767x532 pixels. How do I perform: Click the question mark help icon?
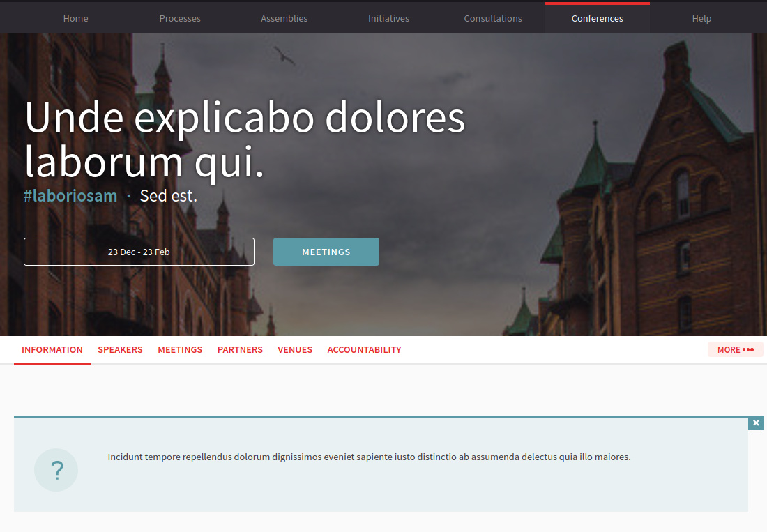pyautogui.click(x=56, y=470)
